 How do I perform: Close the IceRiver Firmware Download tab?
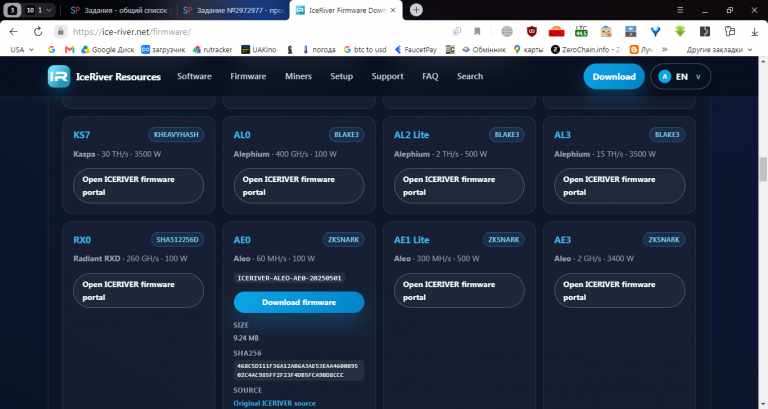(393, 10)
